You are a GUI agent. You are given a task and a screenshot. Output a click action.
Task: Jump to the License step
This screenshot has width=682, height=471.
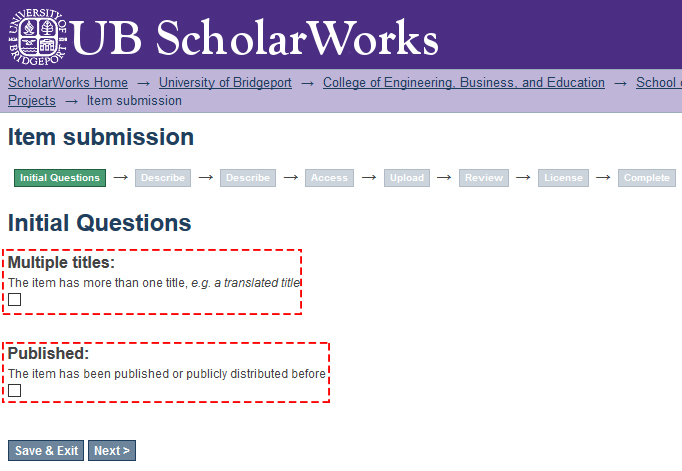pyautogui.click(x=563, y=178)
